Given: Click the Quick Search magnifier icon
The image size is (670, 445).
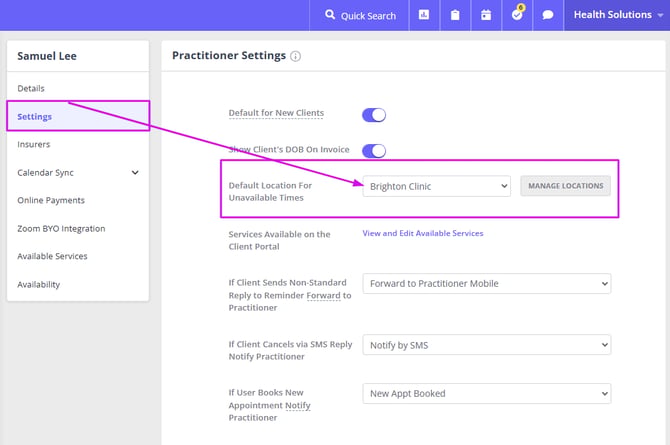Looking at the screenshot, I should pyautogui.click(x=331, y=15).
